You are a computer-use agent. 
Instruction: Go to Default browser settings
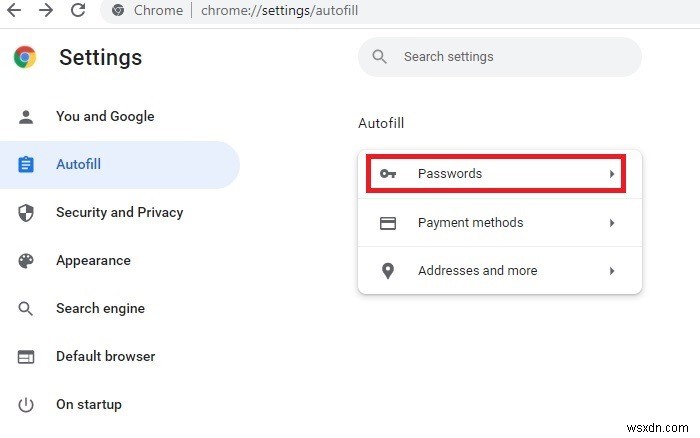pos(105,357)
